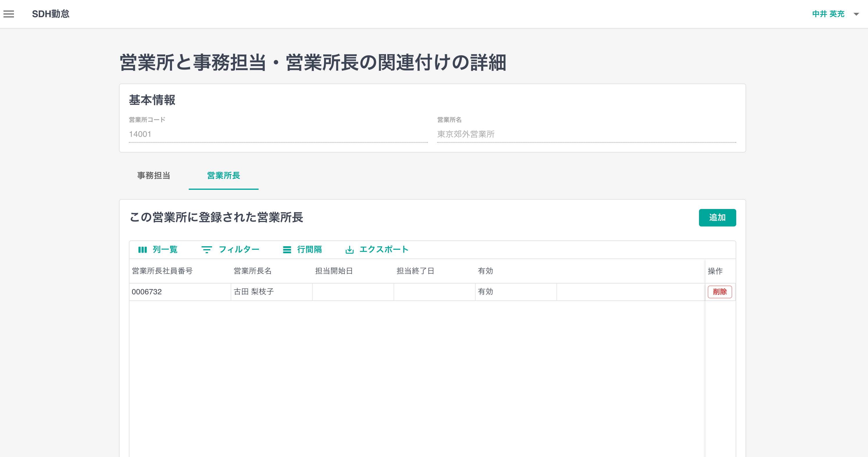Sort by 営業所長名 column header

coord(252,271)
